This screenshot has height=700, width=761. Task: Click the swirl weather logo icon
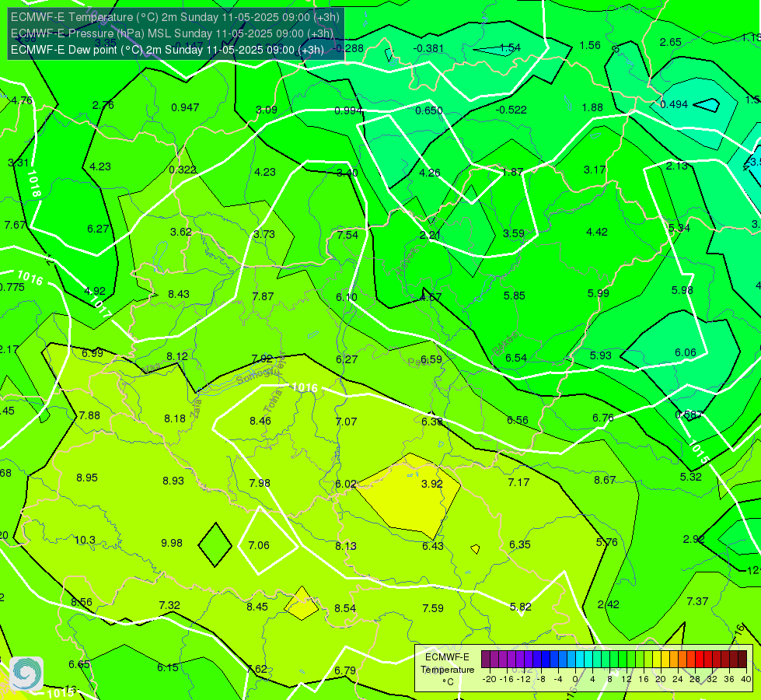click(26, 674)
